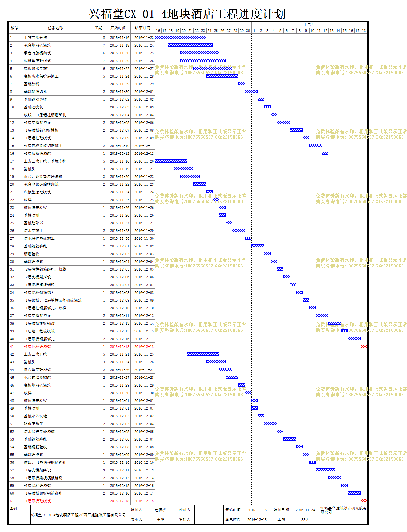Viewport: 407px width, 532px height.
Task: Click the 编号 column header
Action: pos(14,28)
